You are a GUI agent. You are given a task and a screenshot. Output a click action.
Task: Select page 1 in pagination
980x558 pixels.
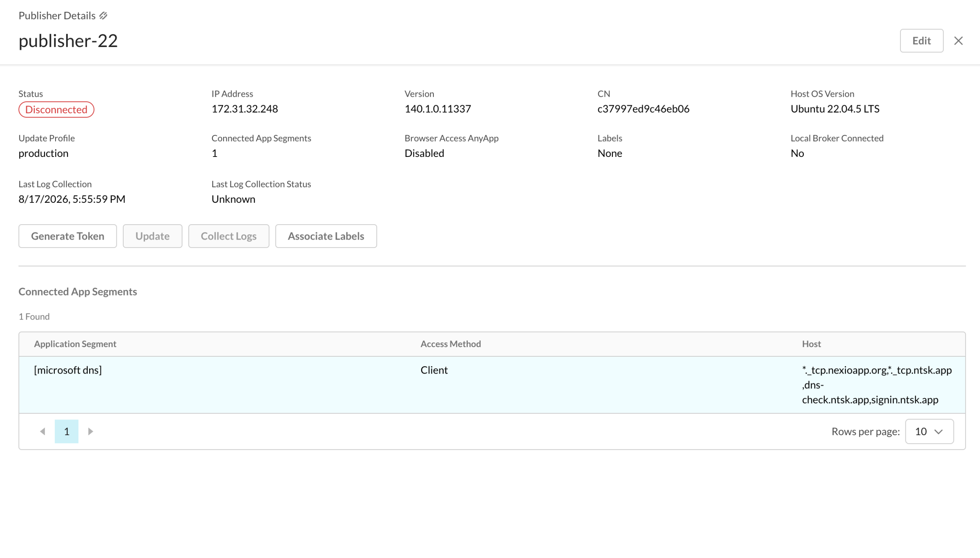coord(67,432)
